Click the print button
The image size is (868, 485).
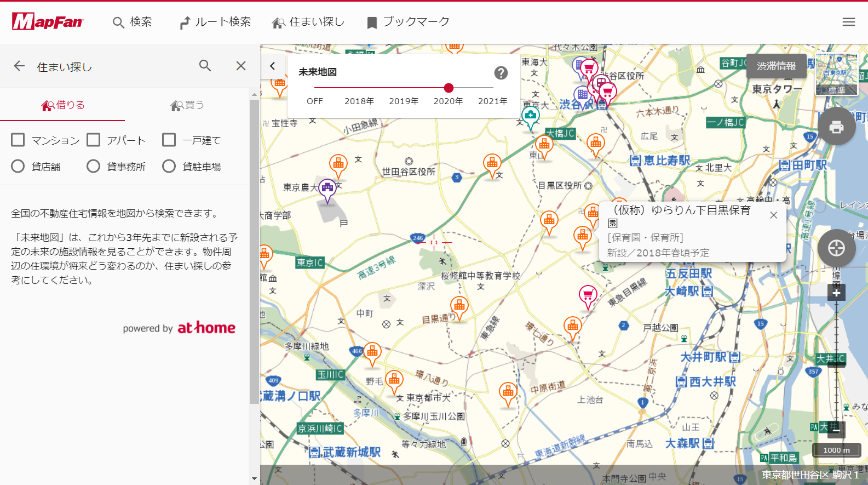click(x=836, y=127)
